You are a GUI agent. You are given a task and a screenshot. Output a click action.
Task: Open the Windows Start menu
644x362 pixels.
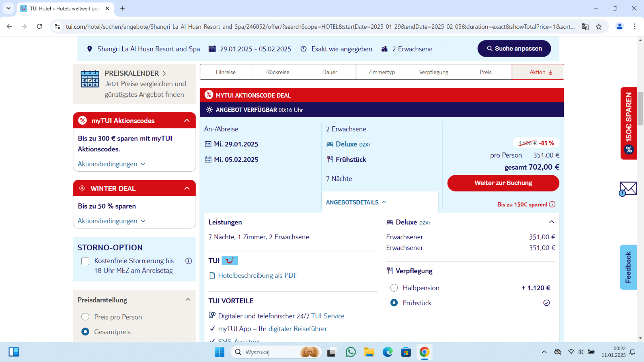tap(220, 352)
